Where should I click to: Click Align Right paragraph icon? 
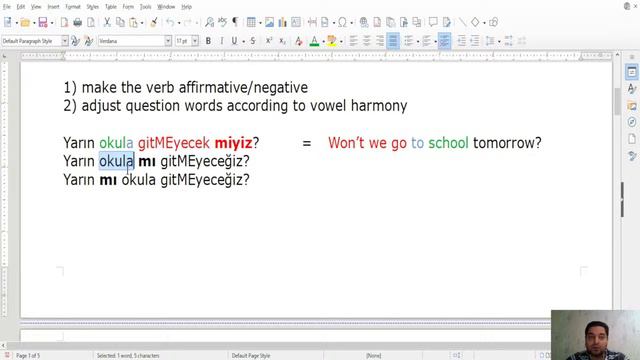[380, 41]
